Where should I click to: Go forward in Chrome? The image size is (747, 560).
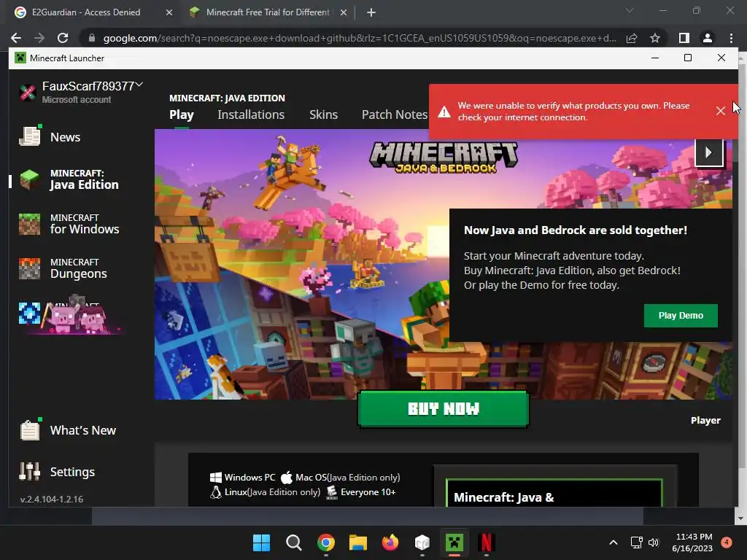point(39,38)
